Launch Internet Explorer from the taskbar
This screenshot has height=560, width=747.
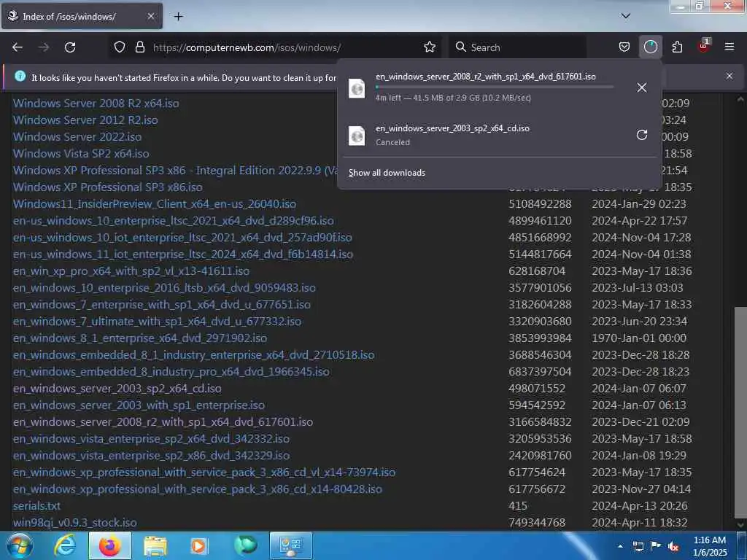(65, 545)
